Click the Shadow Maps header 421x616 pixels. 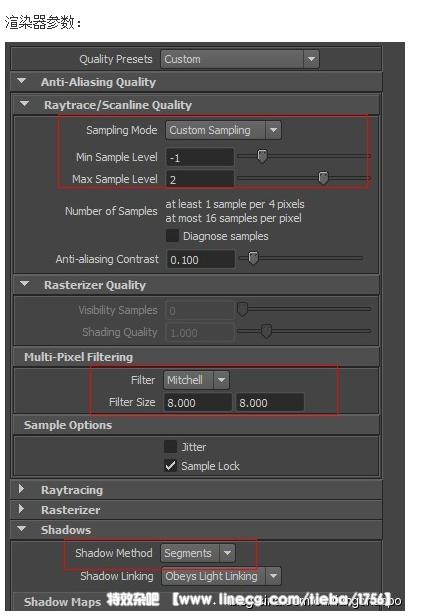[62, 602]
